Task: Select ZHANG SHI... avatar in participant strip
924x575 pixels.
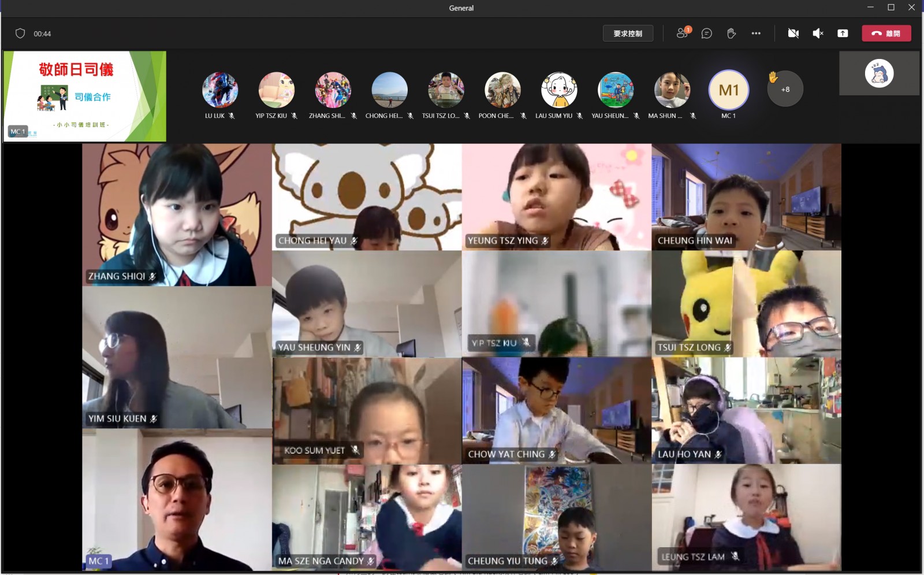Action: [333, 90]
